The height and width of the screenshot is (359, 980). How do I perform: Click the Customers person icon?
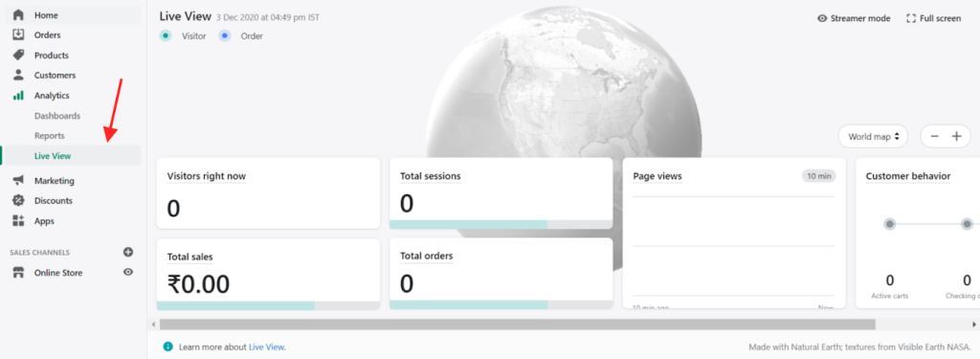pyautogui.click(x=18, y=75)
